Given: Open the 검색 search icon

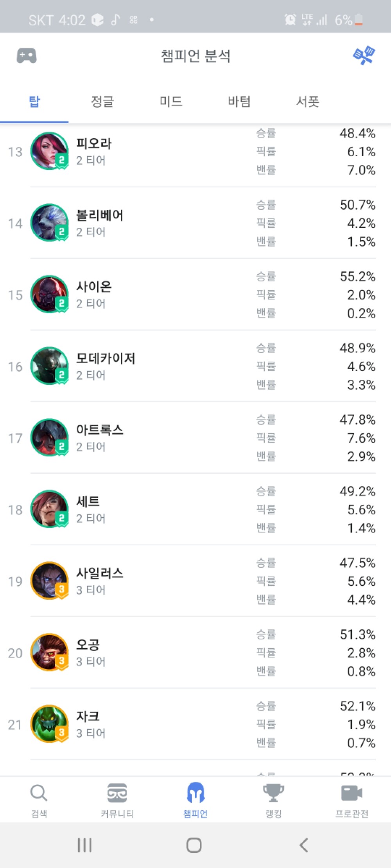Looking at the screenshot, I should (39, 794).
